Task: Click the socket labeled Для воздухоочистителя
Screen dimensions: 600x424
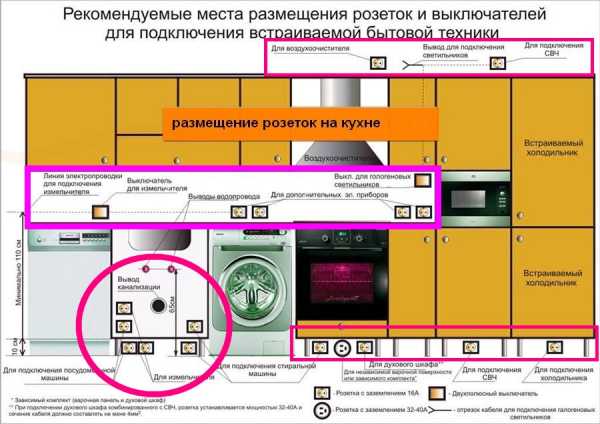Action: click(377, 62)
